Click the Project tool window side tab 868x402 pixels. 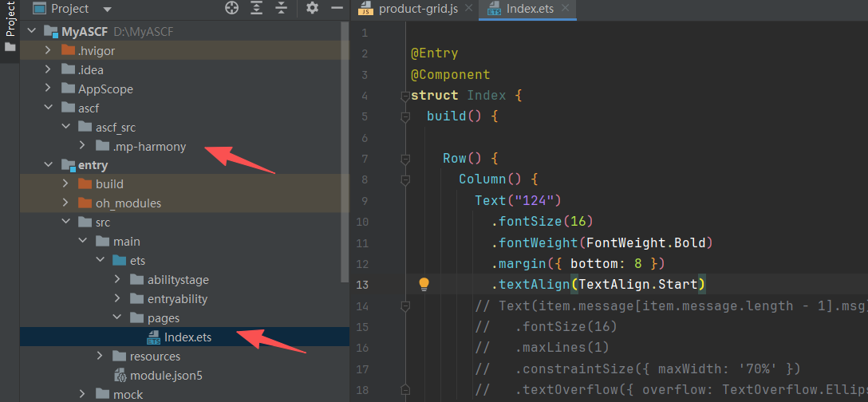point(10,20)
